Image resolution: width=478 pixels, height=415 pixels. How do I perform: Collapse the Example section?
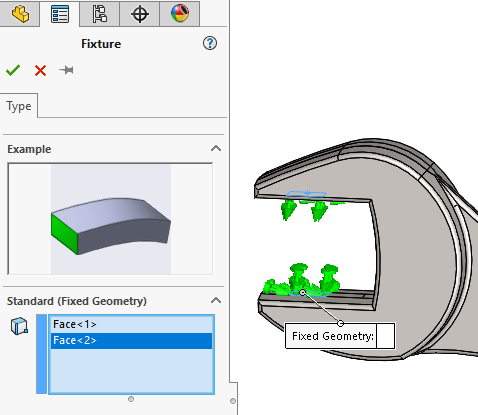pyautogui.click(x=216, y=149)
